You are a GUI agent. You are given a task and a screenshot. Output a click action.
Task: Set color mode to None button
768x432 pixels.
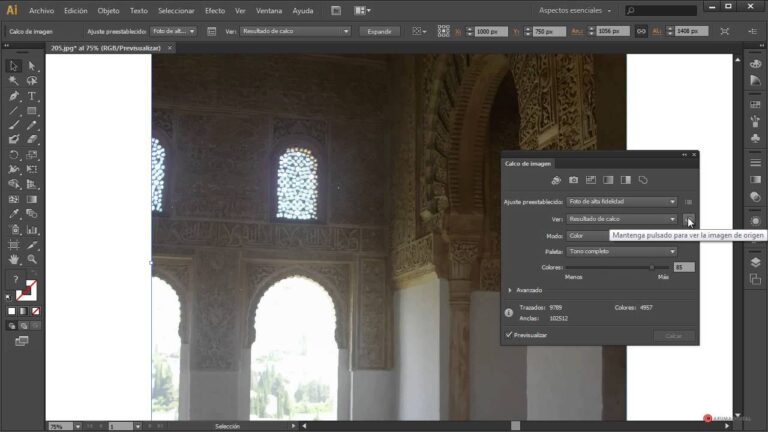35,311
